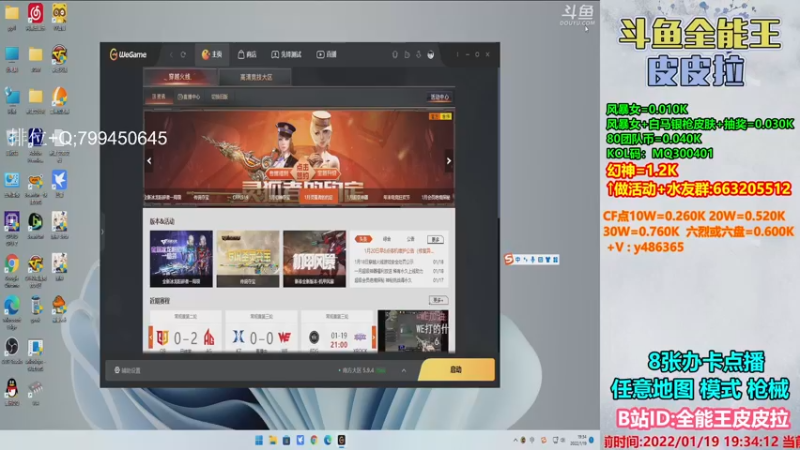The image size is (800, 450).
Task: Play the match video thumbnail
Action: point(413,331)
